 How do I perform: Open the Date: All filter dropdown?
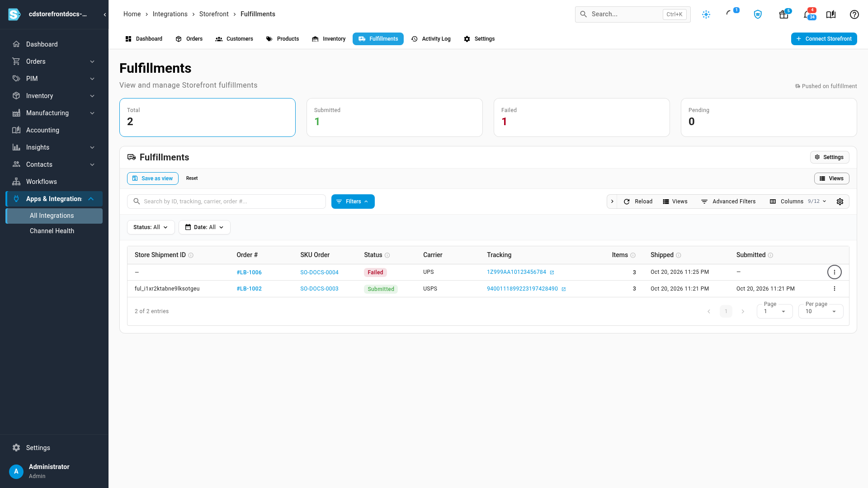[x=204, y=227]
